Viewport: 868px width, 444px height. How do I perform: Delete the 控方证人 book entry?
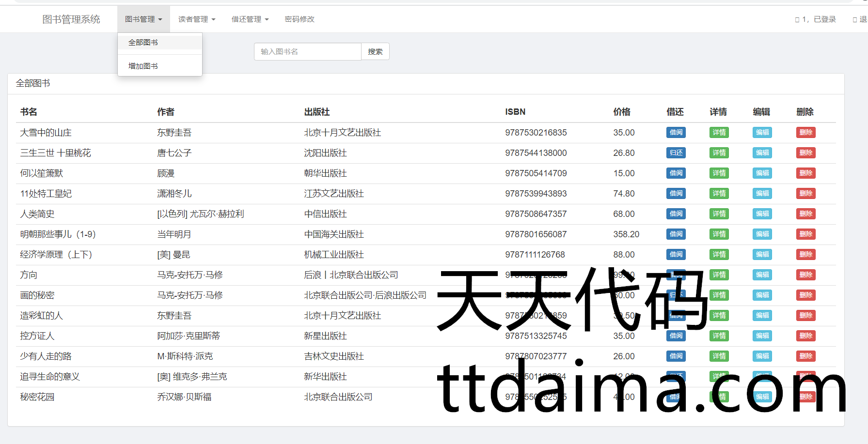[805, 336]
